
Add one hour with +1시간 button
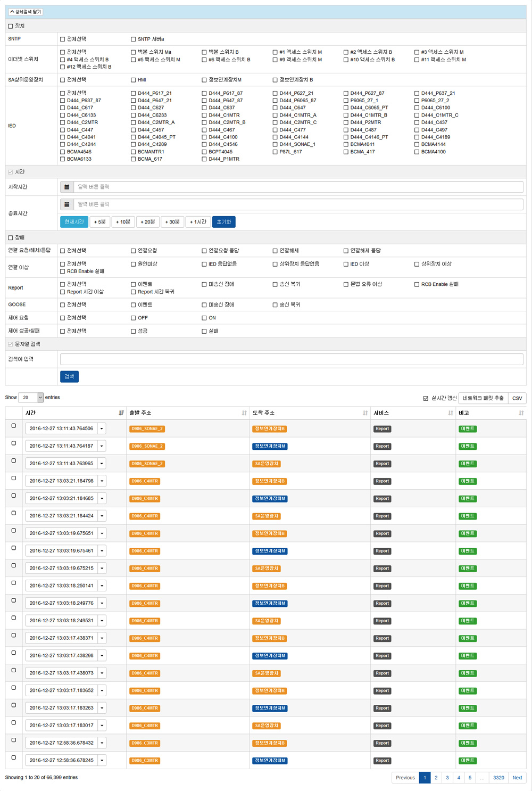(198, 222)
